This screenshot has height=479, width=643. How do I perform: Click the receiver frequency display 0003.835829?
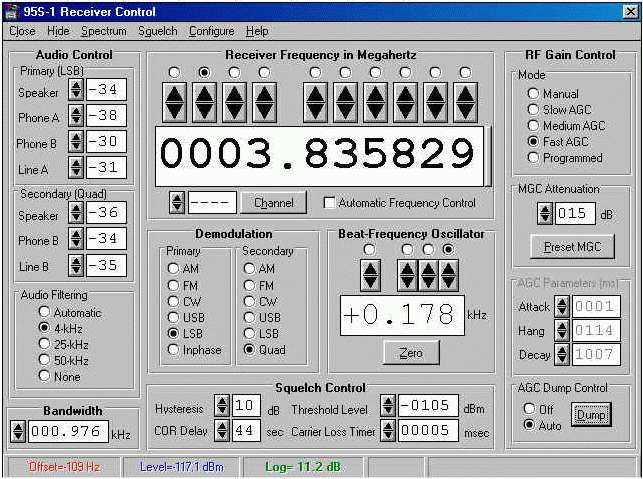(x=319, y=156)
